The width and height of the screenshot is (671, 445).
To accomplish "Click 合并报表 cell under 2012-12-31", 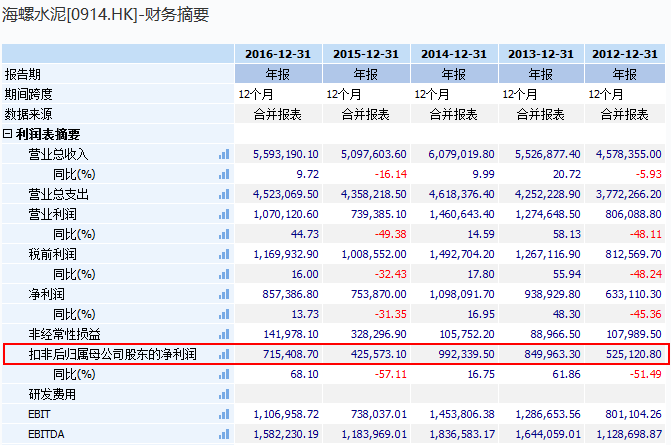I will tap(625, 114).
